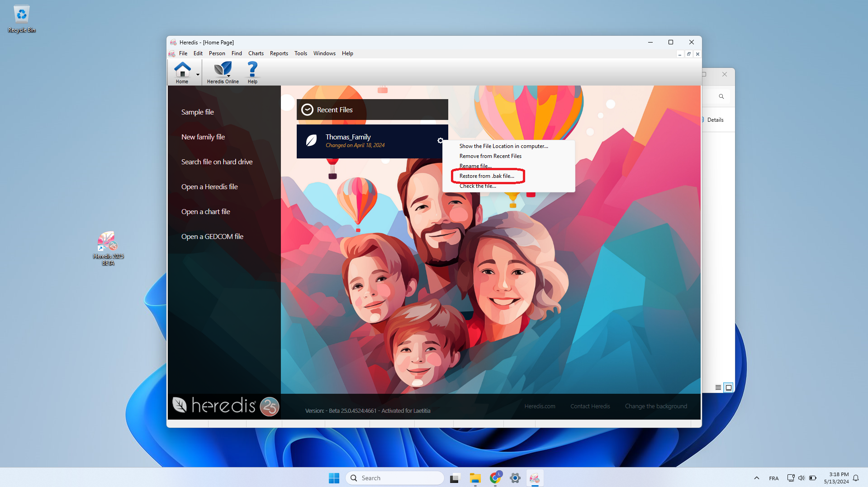Viewport: 868px width, 487px height.
Task: Click the Recent Files clock icon
Action: [307, 110]
